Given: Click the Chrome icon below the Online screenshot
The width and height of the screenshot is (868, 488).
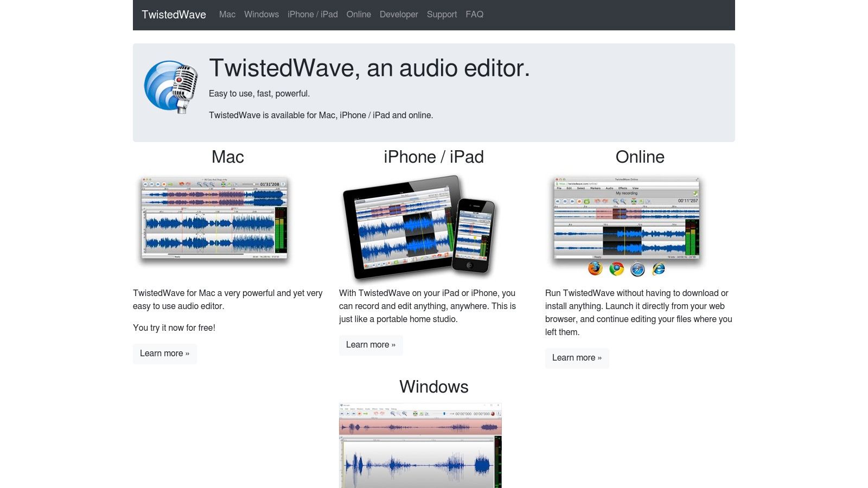Looking at the screenshot, I should 617,269.
